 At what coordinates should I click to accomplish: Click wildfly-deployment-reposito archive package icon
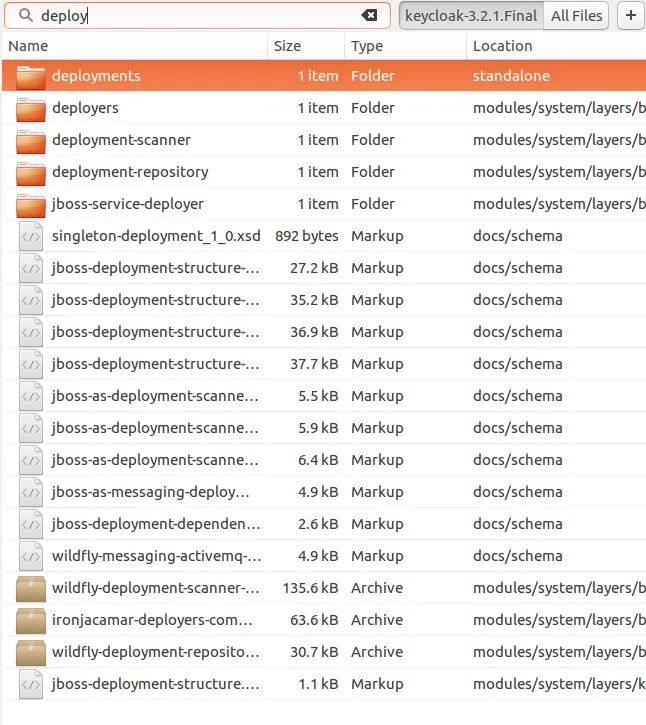[x=31, y=652]
